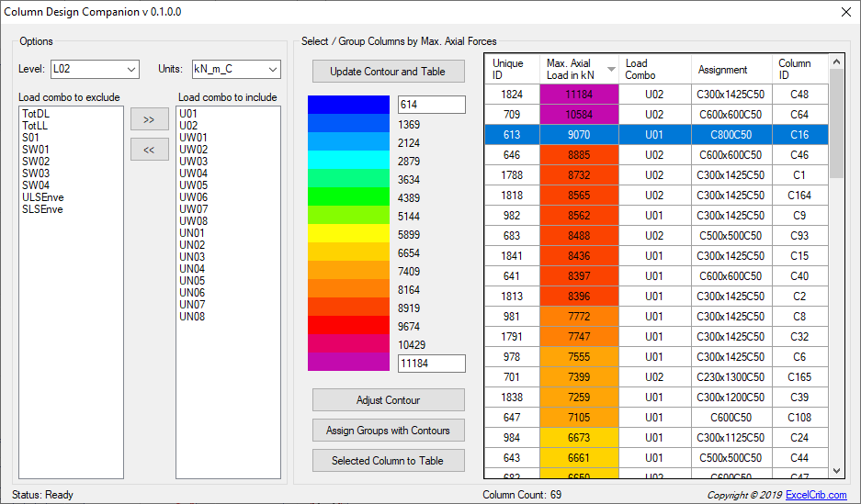The width and height of the screenshot is (861, 504).
Task: Click the Adjust Contour button
Action: point(388,400)
